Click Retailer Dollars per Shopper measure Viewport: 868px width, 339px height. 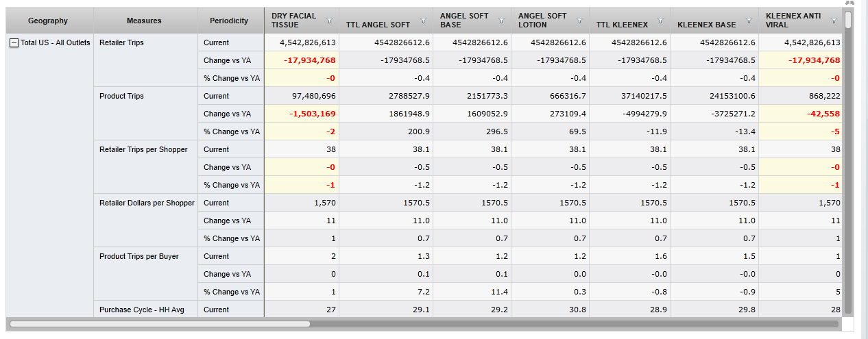click(147, 203)
